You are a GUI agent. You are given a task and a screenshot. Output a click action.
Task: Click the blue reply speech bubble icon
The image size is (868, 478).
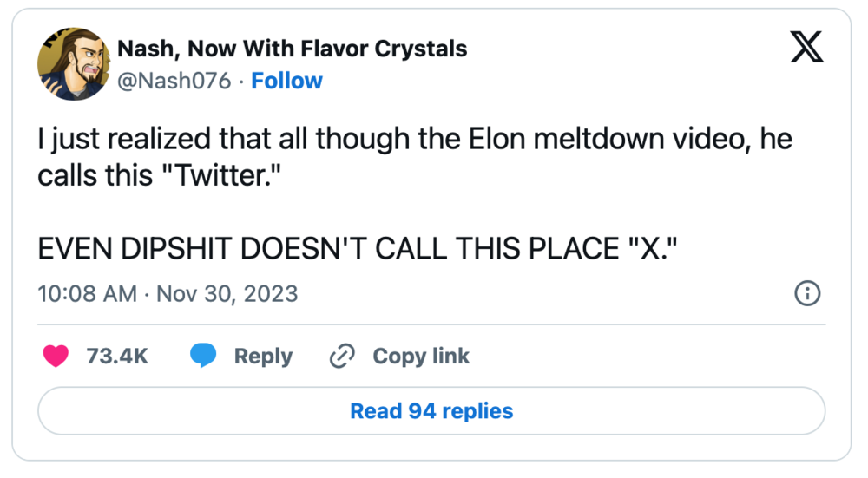pyautogui.click(x=203, y=357)
